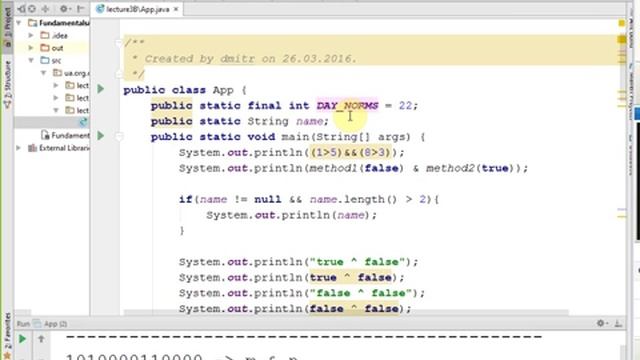This screenshot has height=360, width=640.
Task: Fold the main method body
Action: click(x=119, y=137)
